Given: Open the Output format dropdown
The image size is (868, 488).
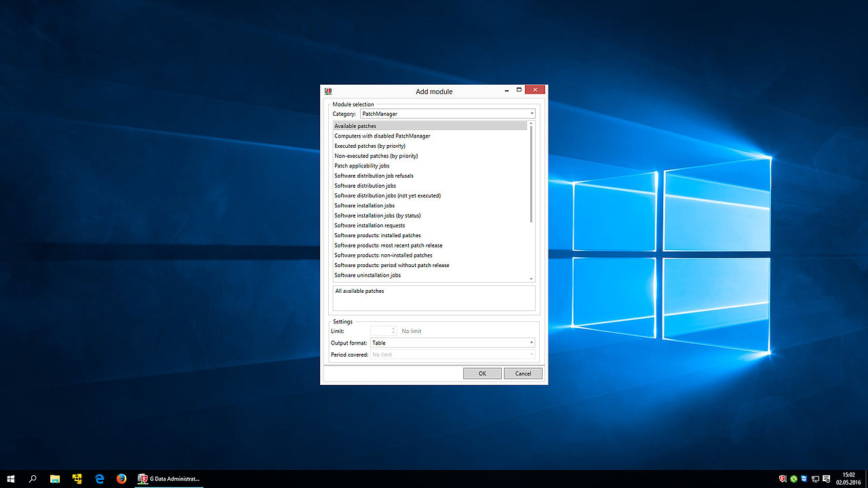Looking at the screenshot, I should pyautogui.click(x=452, y=343).
